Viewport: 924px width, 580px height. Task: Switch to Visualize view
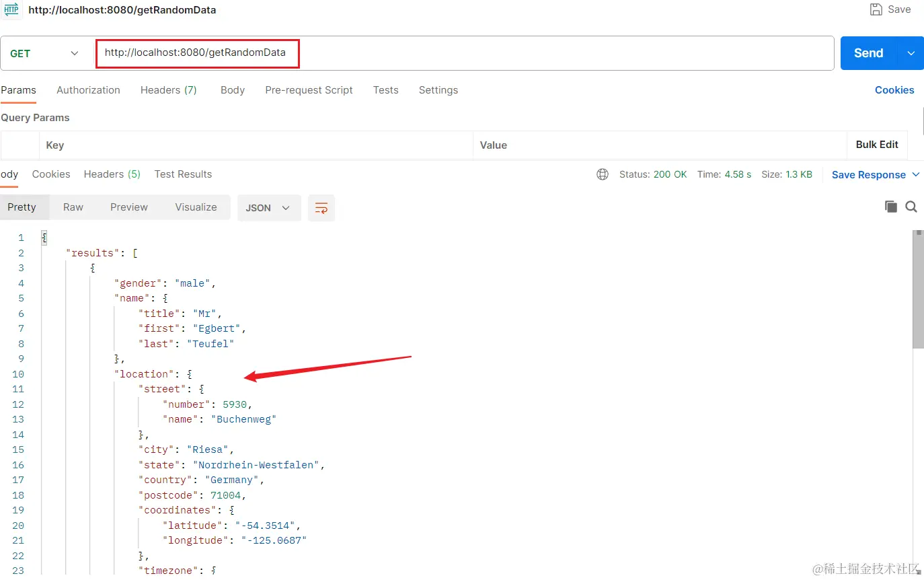click(x=196, y=207)
